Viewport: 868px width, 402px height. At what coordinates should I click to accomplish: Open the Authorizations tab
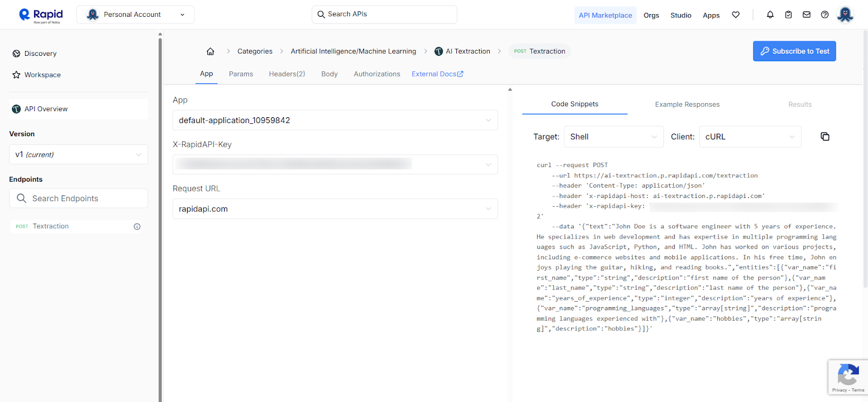(x=377, y=74)
